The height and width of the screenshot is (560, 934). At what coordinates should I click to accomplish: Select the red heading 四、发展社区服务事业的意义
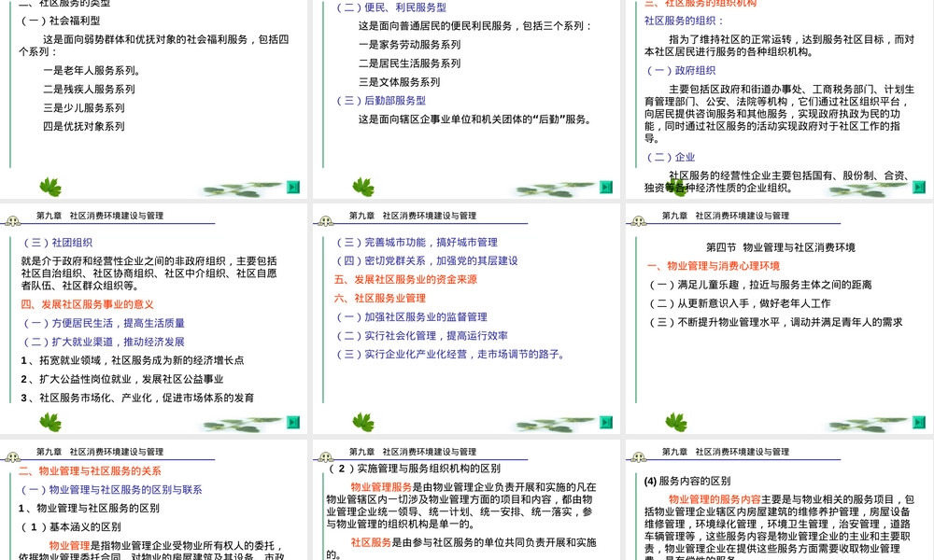click(88, 304)
